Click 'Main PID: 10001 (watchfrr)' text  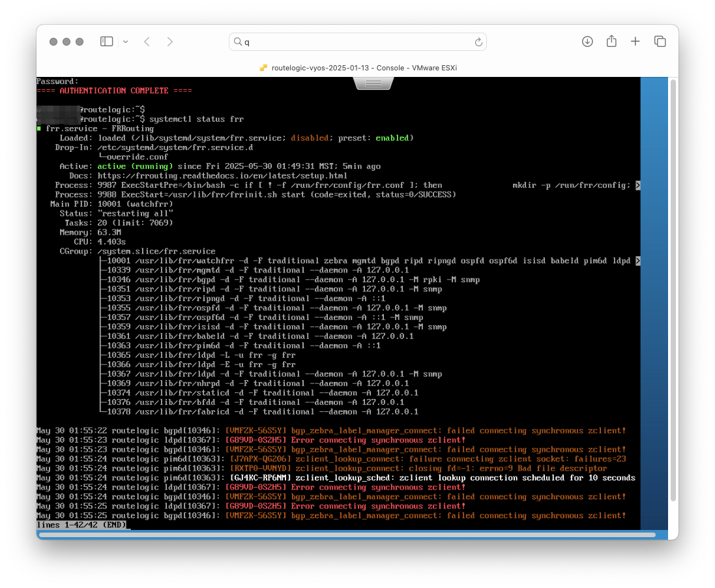(x=111, y=204)
